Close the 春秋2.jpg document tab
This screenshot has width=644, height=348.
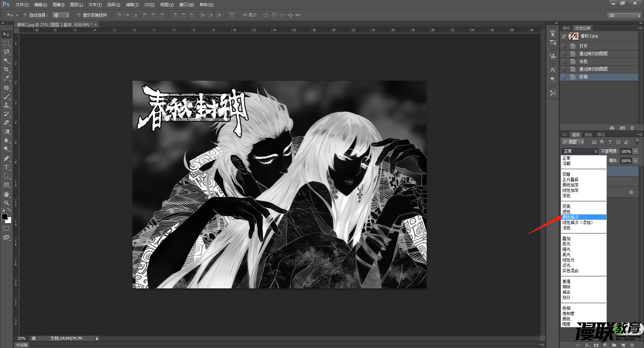96,24
